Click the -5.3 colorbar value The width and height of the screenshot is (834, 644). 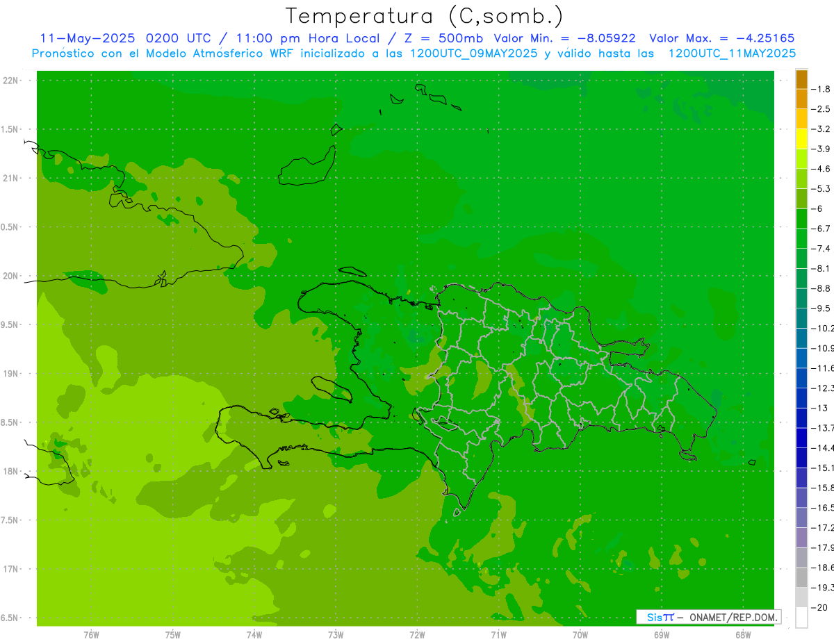(x=821, y=188)
